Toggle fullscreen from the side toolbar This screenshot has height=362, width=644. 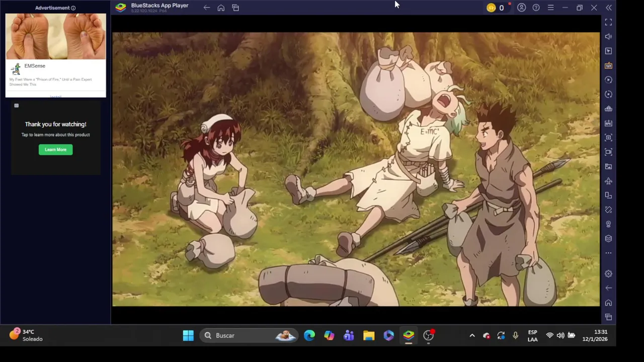point(608,22)
